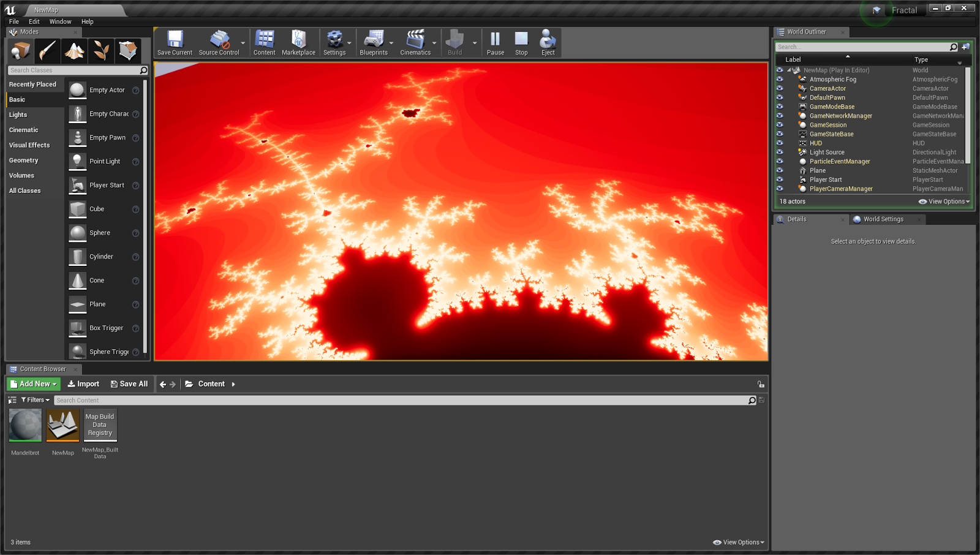Viewport: 980px width, 555px height.
Task: Toggle visibility of Player Start
Action: click(780, 179)
